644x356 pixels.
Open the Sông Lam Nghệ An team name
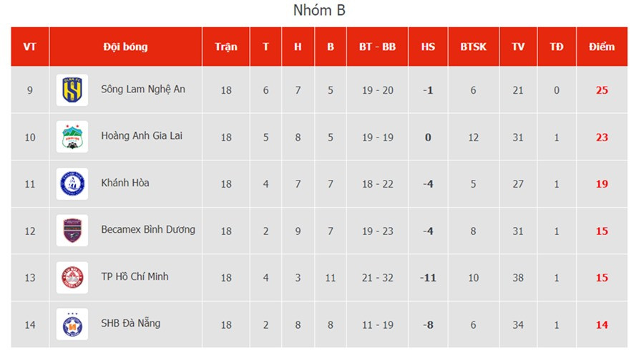click(143, 90)
